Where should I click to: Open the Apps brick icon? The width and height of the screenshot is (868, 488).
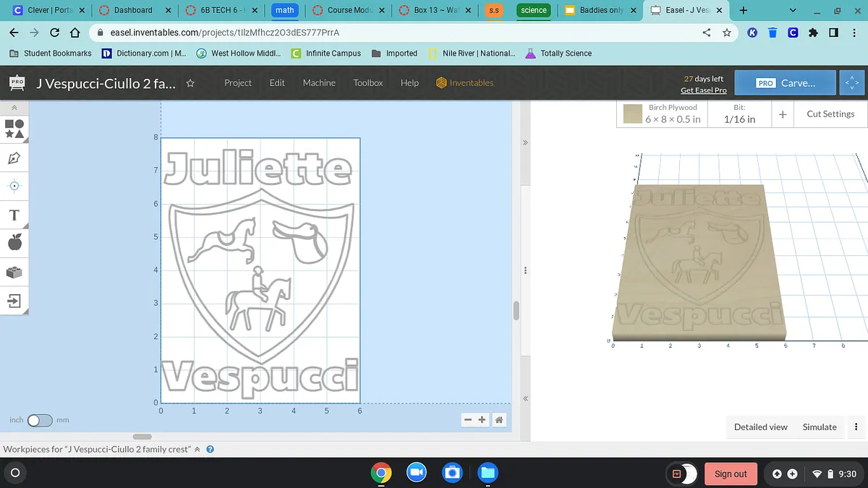14,272
